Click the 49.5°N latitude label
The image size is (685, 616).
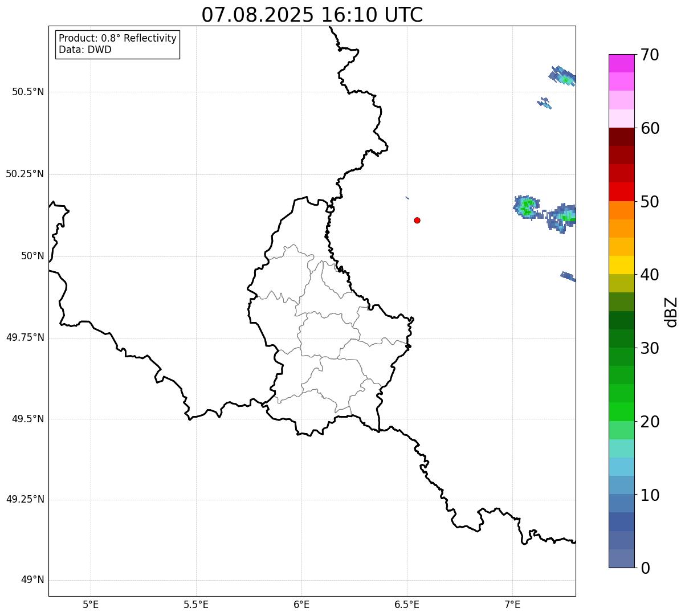pos(28,419)
